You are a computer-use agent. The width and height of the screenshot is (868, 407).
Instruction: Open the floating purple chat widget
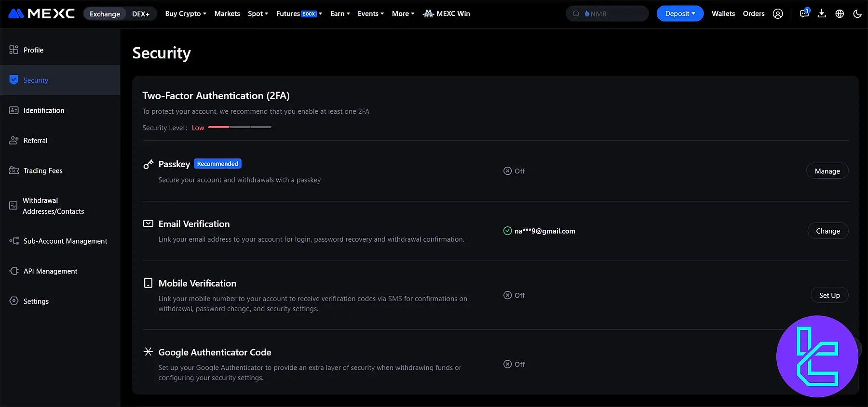click(817, 356)
